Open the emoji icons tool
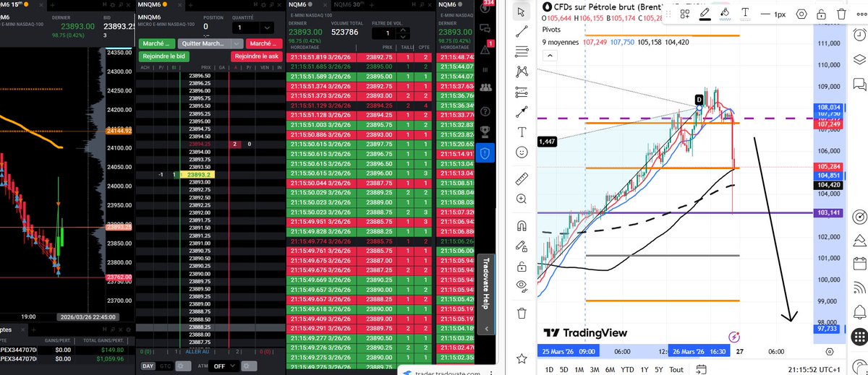The image size is (868, 375). click(522, 152)
